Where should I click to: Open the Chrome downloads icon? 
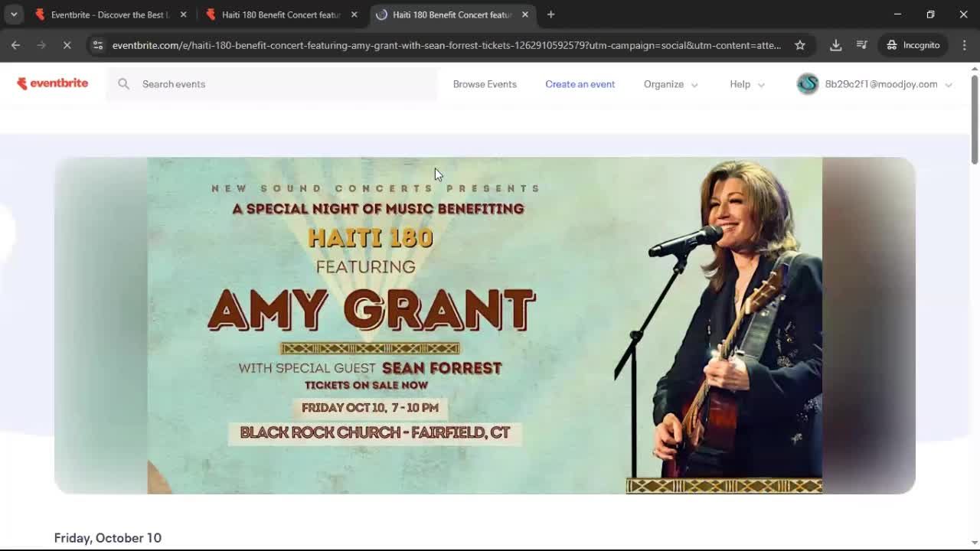[x=836, y=45]
